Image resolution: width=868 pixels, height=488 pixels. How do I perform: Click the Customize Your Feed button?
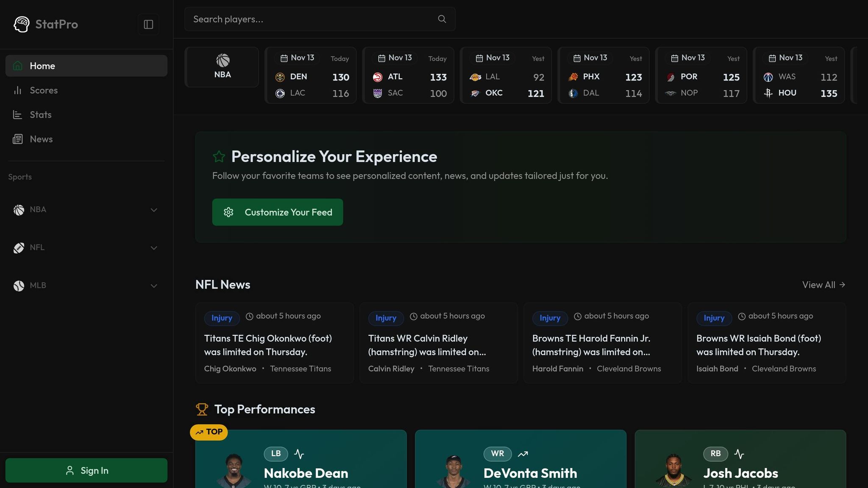coord(277,212)
